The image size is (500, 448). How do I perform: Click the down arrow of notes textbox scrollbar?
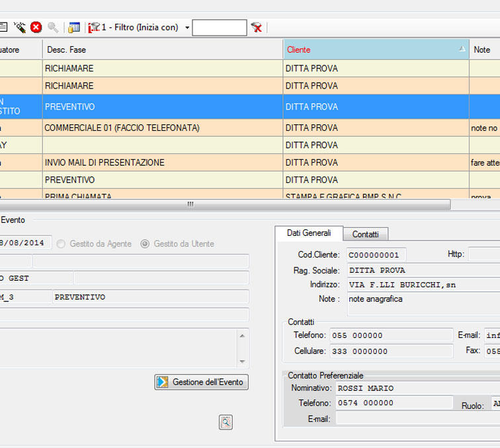[242, 361]
